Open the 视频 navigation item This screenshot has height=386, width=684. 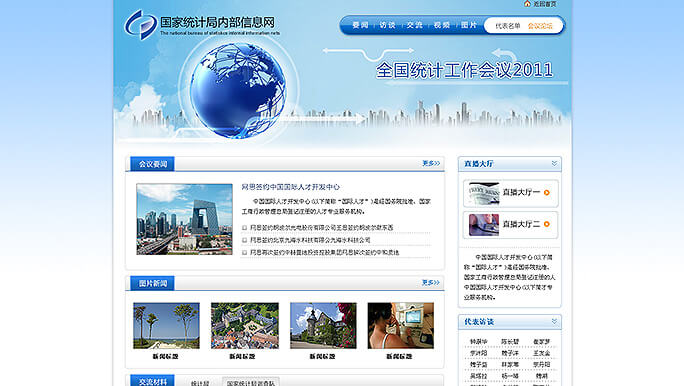(441, 25)
